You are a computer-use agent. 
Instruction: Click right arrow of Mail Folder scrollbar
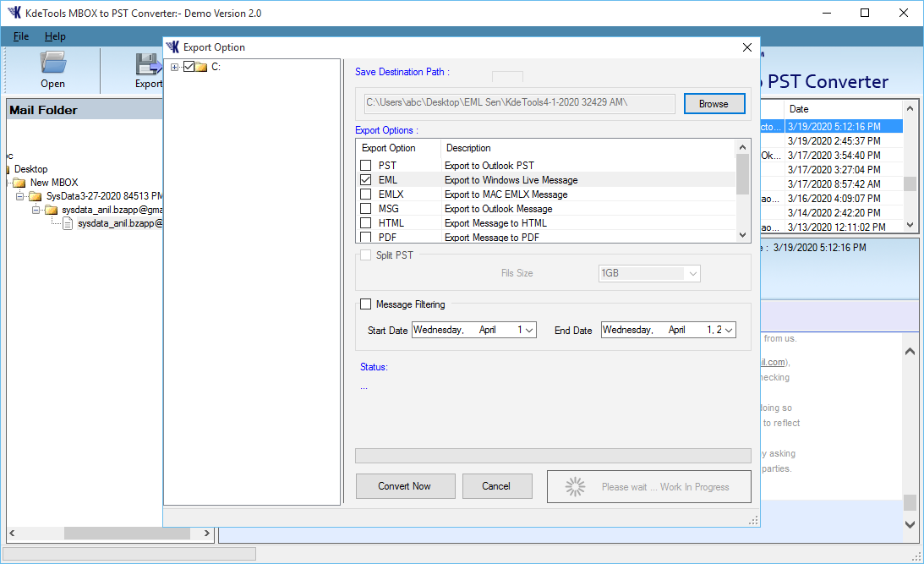pos(207,534)
